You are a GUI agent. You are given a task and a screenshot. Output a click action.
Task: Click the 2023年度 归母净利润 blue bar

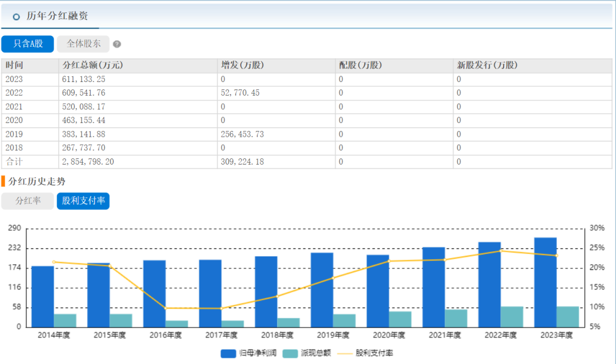click(x=545, y=282)
